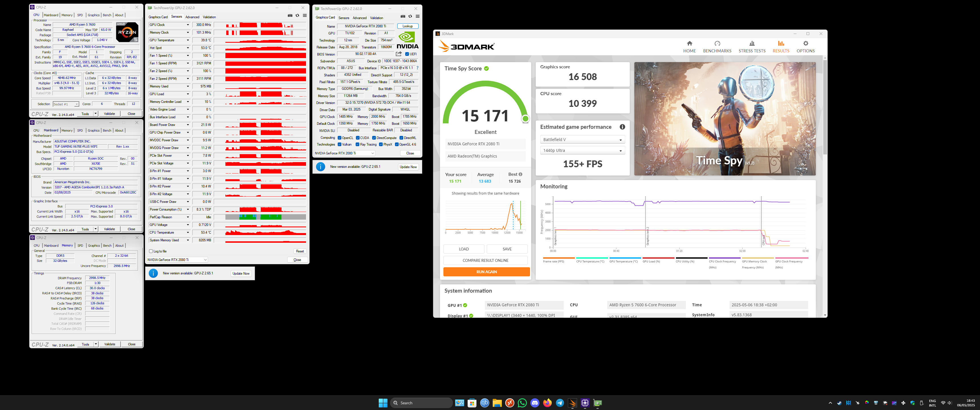Open Tools dropdown arrow in top CPU-Z window
This screenshot has width=980, height=410.
point(95,113)
